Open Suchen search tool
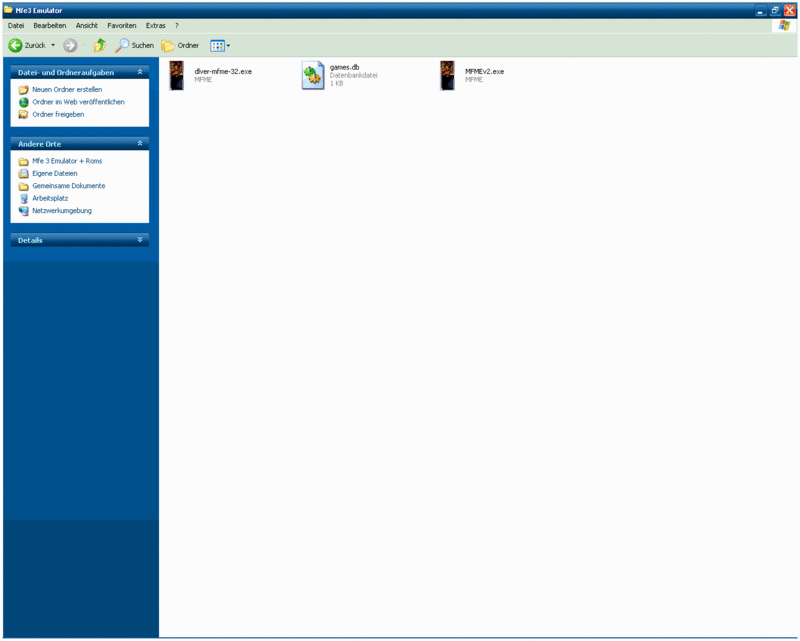The width and height of the screenshot is (800, 641). click(x=135, y=45)
